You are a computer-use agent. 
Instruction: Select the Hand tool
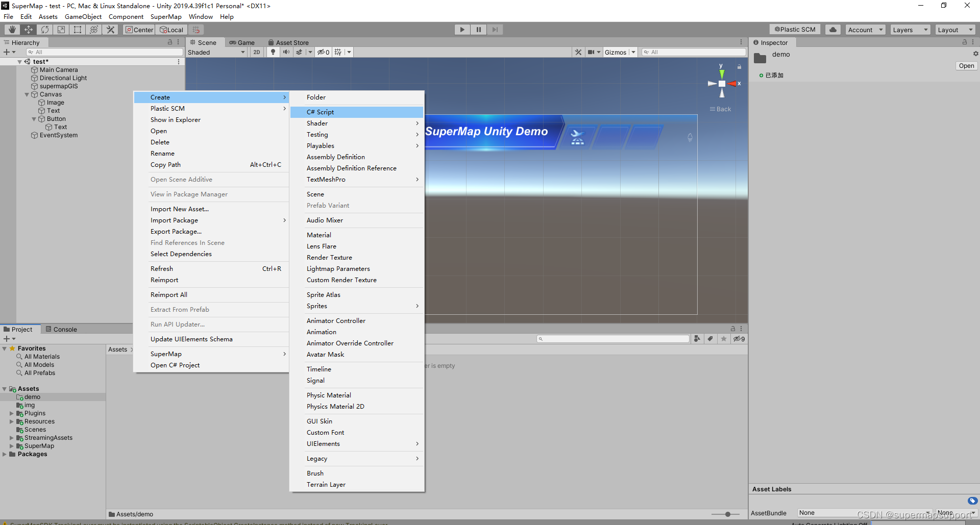12,30
